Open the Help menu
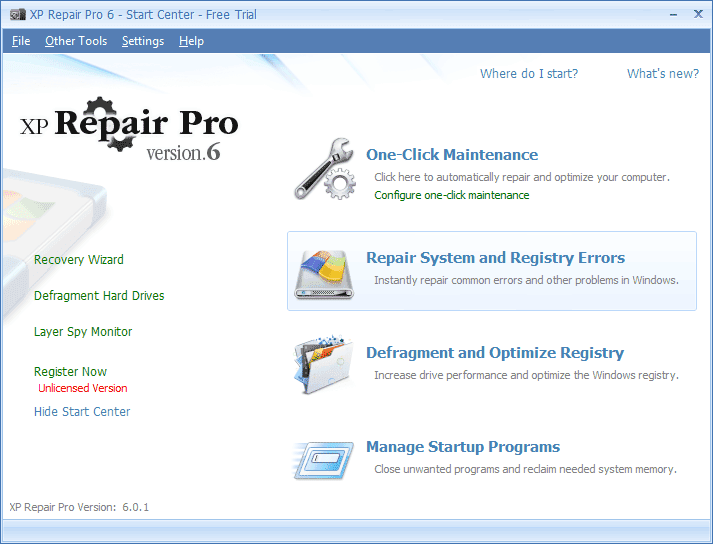The height and width of the screenshot is (544, 713). (191, 41)
